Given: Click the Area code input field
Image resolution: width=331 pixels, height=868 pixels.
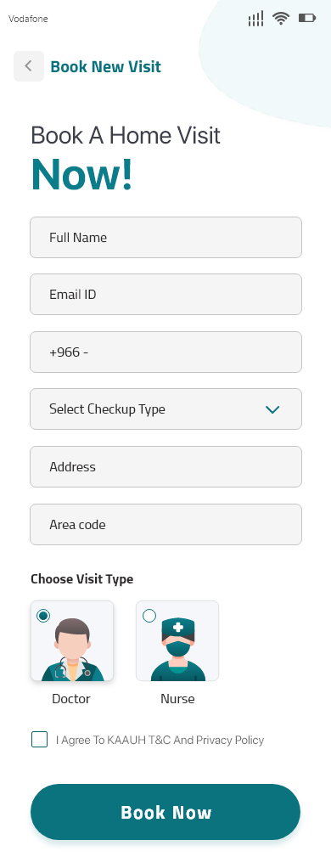Looking at the screenshot, I should (166, 524).
